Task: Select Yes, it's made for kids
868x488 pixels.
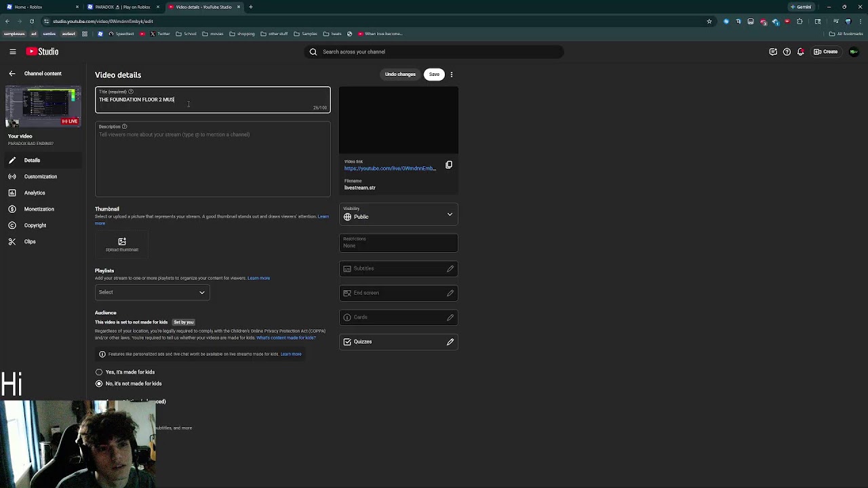Action: [x=99, y=372]
